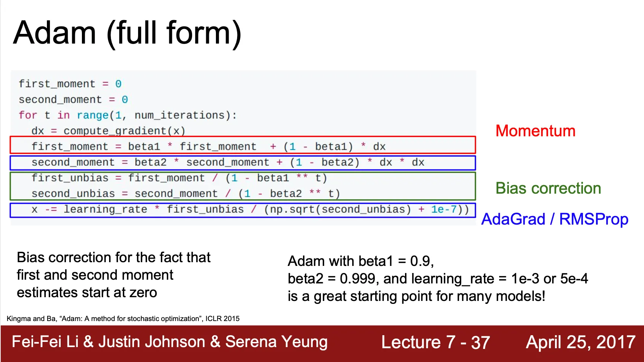Screen dimensions: 644x362
Task: Click the Kingma and Ba citation text
Action: [123, 318]
